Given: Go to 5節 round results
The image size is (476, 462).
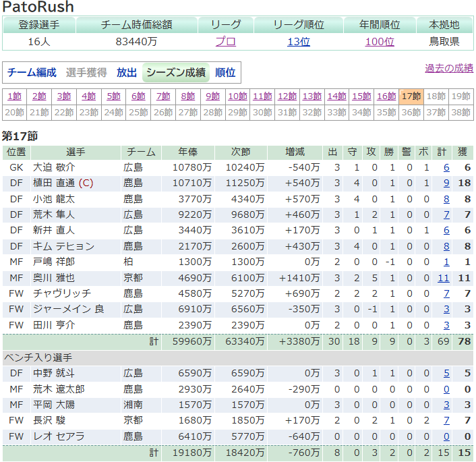Looking at the screenshot, I should 114,96.
